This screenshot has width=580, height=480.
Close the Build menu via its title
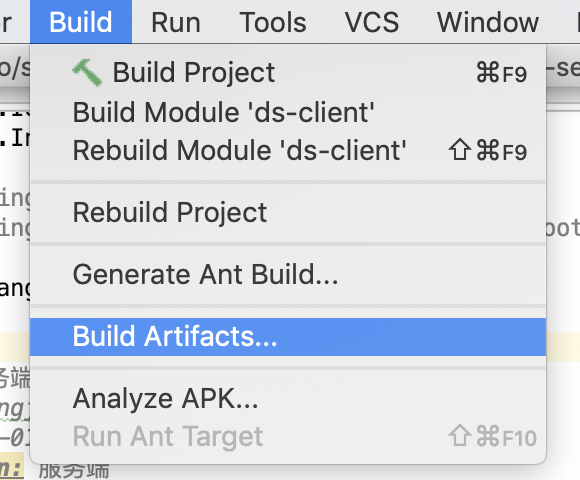click(x=81, y=22)
